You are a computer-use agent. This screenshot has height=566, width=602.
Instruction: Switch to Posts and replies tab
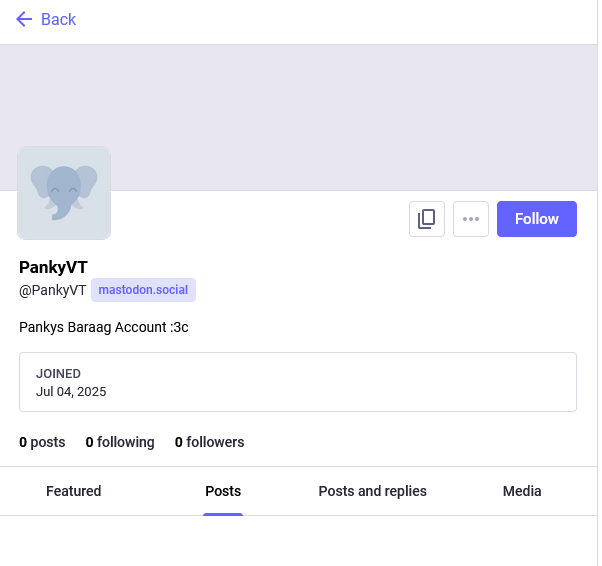point(372,491)
